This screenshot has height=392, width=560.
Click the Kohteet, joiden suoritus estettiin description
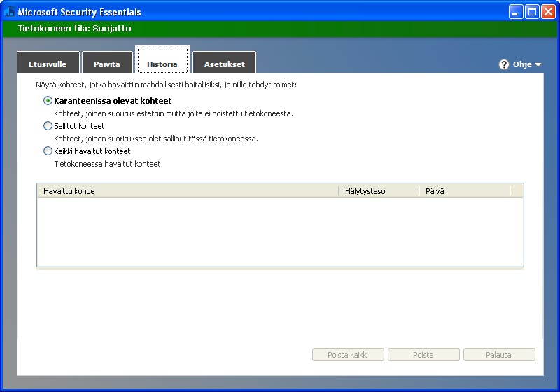click(x=174, y=113)
